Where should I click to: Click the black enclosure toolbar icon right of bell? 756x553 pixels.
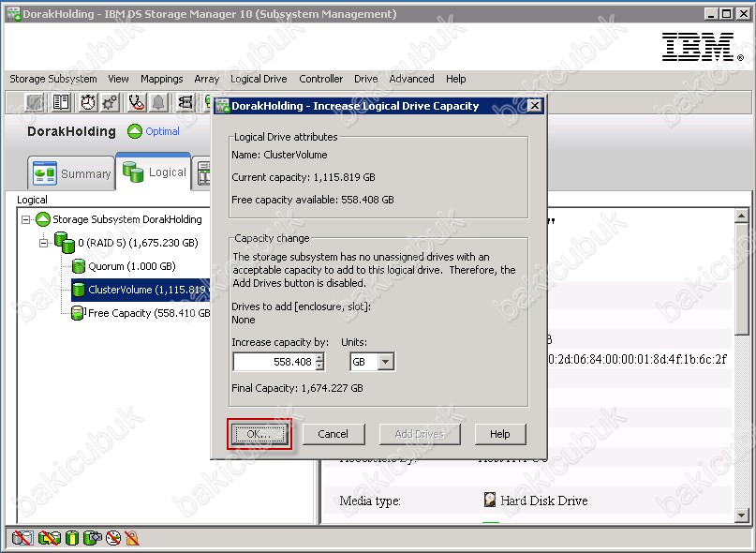(185, 102)
